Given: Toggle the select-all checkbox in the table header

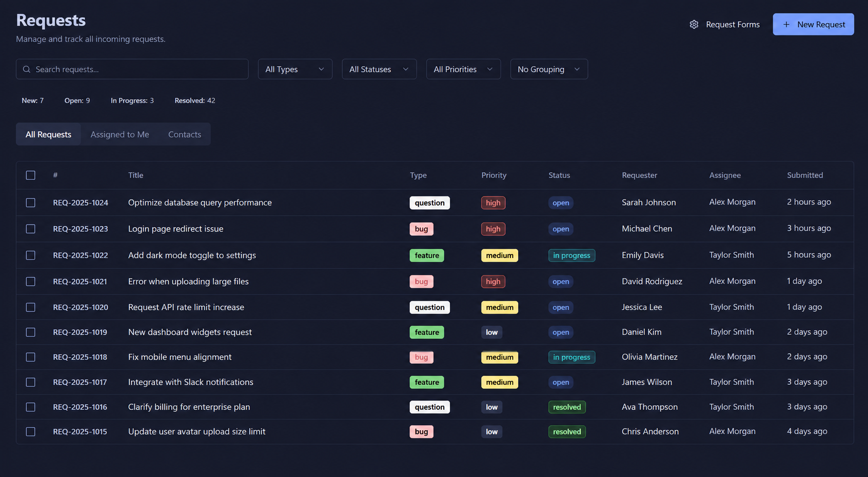Looking at the screenshot, I should pos(31,175).
